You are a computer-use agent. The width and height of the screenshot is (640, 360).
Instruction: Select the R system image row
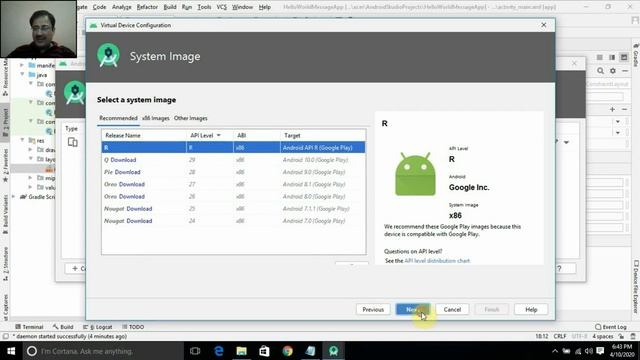pos(233,148)
